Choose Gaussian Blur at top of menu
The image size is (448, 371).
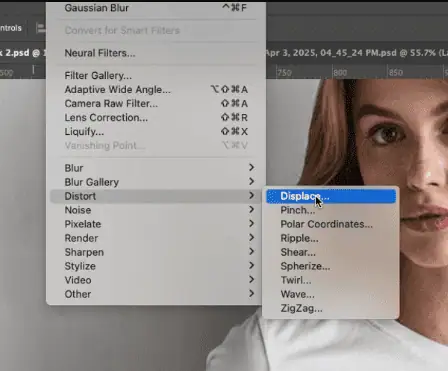pos(156,8)
